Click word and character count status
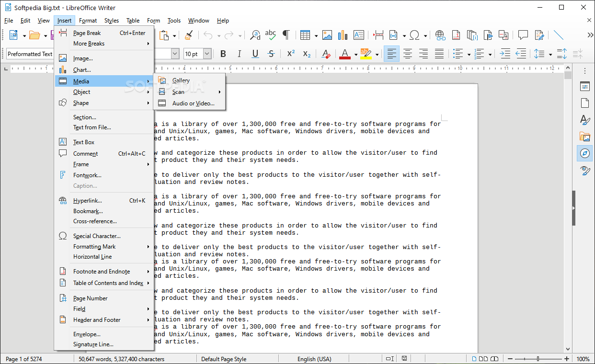This screenshot has height=364, width=595. pyautogui.click(x=121, y=359)
